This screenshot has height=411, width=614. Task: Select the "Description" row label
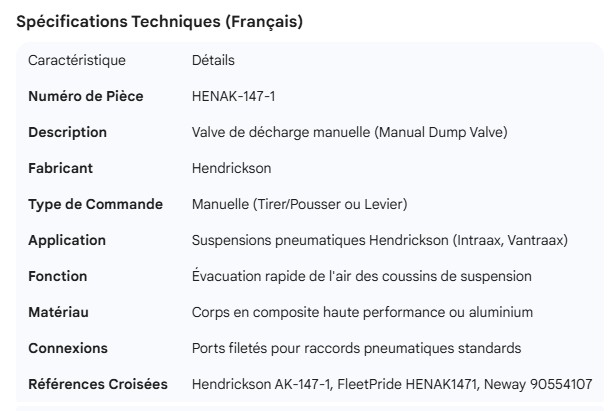coord(67,132)
